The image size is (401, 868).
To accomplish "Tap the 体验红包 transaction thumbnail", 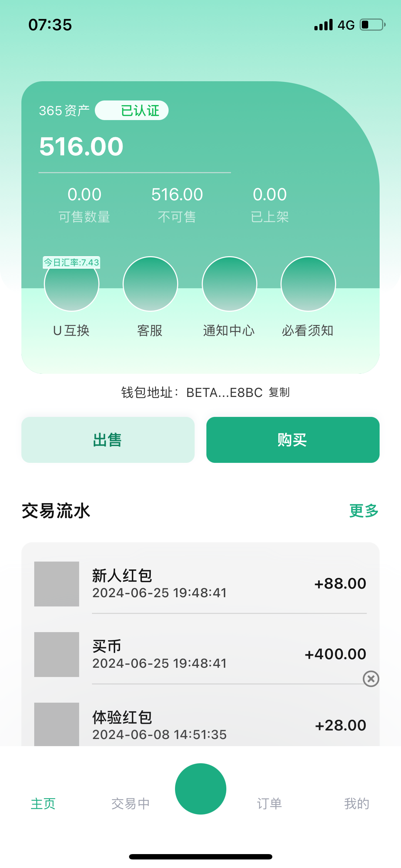I will pos(57,724).
